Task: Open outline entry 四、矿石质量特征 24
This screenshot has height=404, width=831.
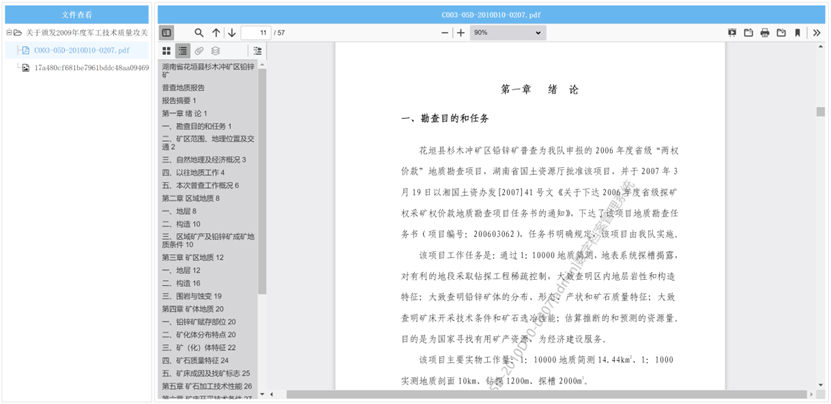Action: pyautogui.click(x=195, y=361)
